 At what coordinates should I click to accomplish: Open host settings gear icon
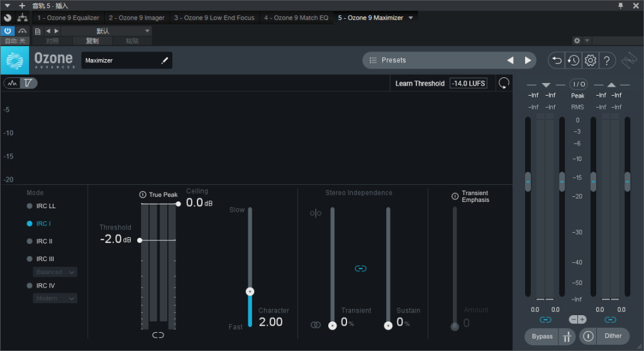(577, 41)
